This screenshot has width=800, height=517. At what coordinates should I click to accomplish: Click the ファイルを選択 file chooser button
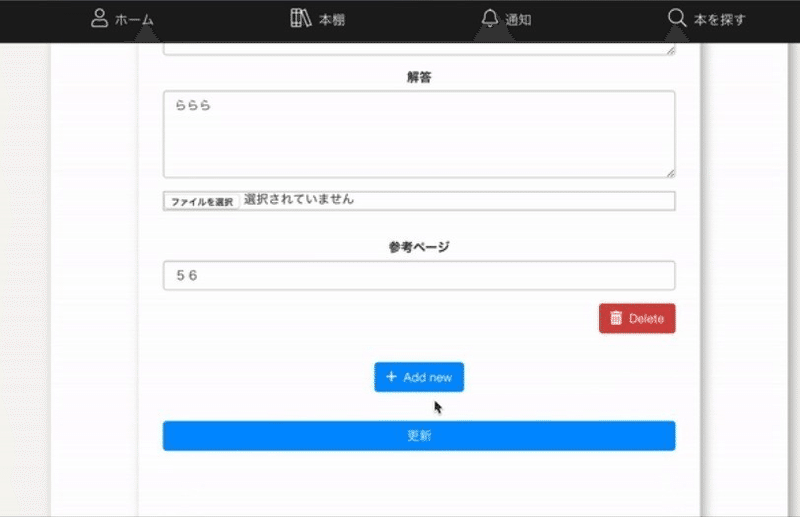(202, 202)
